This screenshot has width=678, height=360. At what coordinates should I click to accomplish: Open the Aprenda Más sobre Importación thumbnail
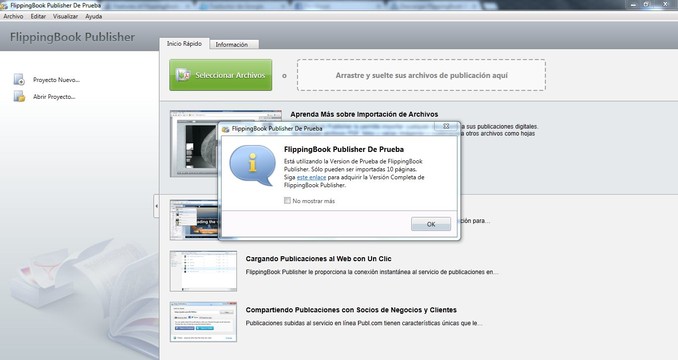195,143
